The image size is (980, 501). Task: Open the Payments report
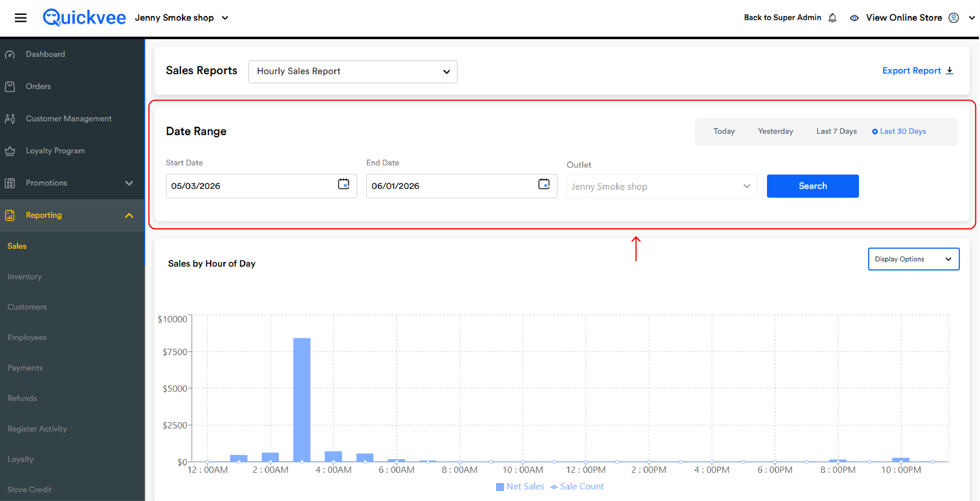(25, 368)
